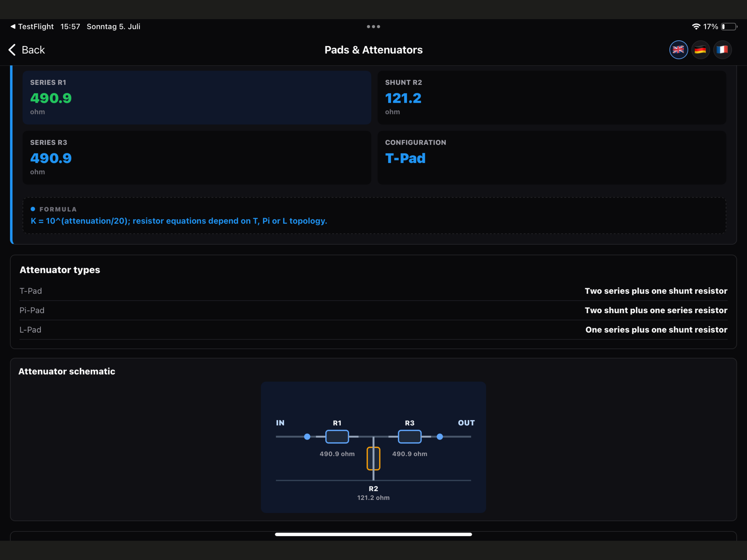Tap the Back chevron icon
This screenshot has height=560, width=747.
tap(12, 50)
